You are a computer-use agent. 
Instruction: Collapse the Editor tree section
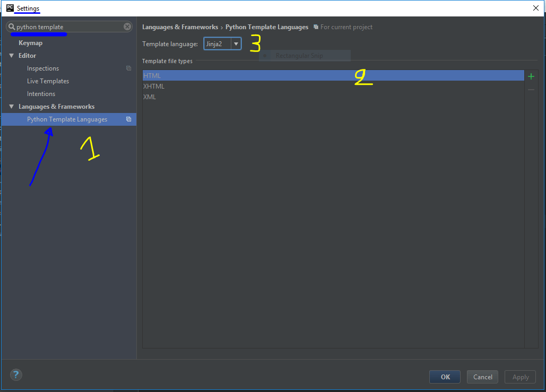click(x=12, y=56)
